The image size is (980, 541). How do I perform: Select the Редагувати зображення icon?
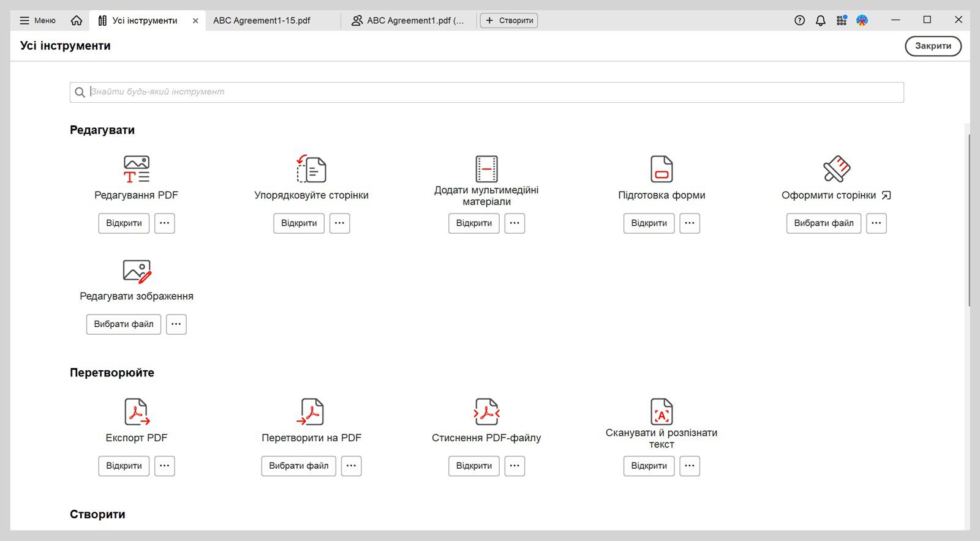coord(137,271)
